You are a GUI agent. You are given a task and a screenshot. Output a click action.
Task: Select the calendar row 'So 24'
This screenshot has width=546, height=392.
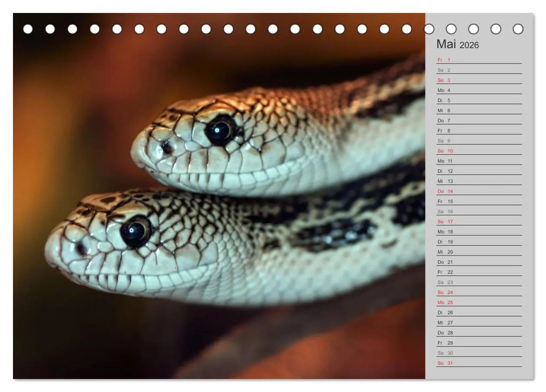coord(479,292)
